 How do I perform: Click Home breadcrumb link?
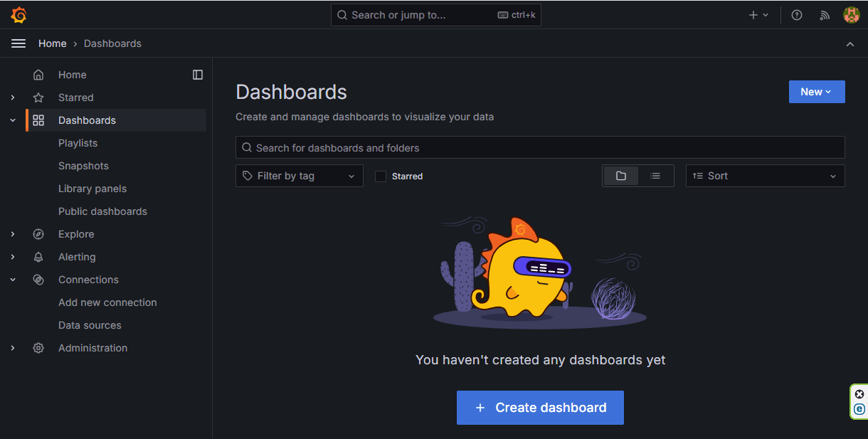[x=53, y=43]
